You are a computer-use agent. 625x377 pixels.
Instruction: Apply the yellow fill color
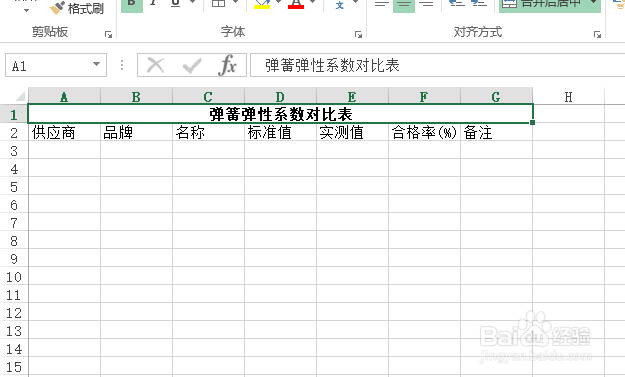click(x=262, y=5)
